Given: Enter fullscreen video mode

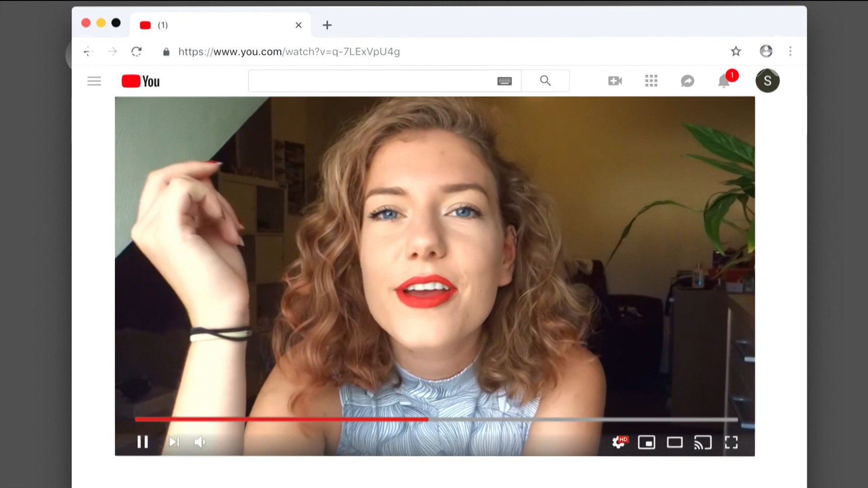Looking at the screenshot, I should pyautogui.click(x=731, y=442).
